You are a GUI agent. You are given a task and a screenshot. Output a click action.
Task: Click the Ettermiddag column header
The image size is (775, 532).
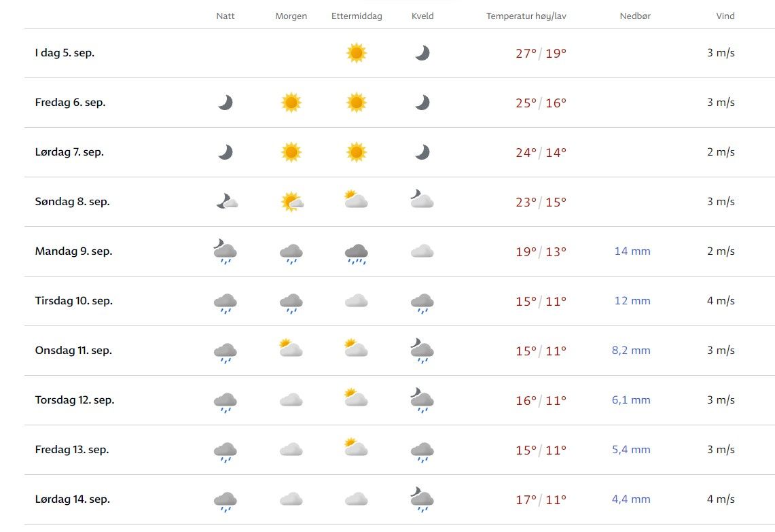(357, 16)
